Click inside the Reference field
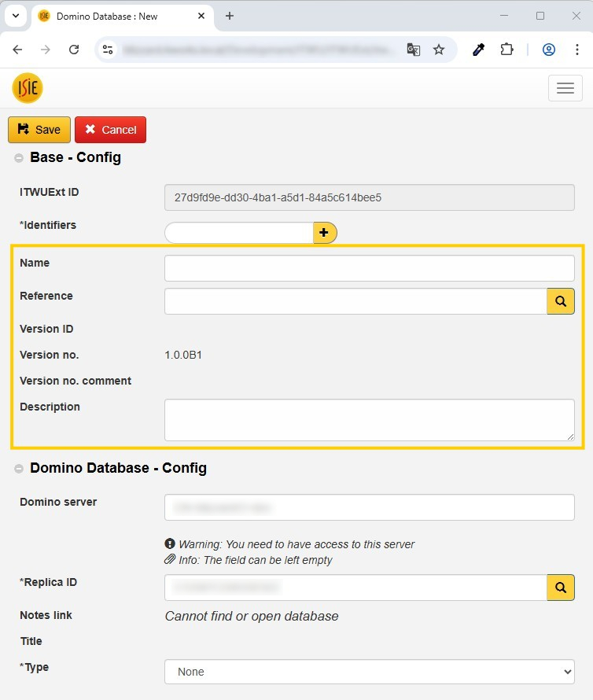The image size is (593, 700). 356,301
